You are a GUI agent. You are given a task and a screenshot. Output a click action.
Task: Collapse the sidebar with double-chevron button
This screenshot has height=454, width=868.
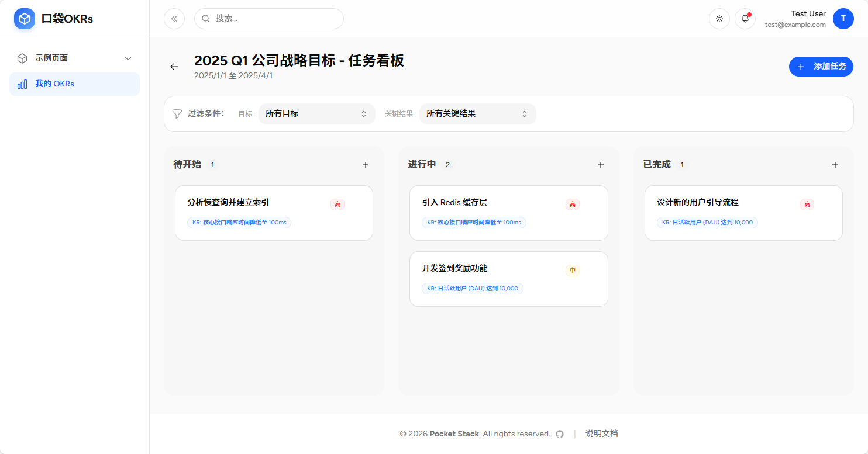coord(174,19)
